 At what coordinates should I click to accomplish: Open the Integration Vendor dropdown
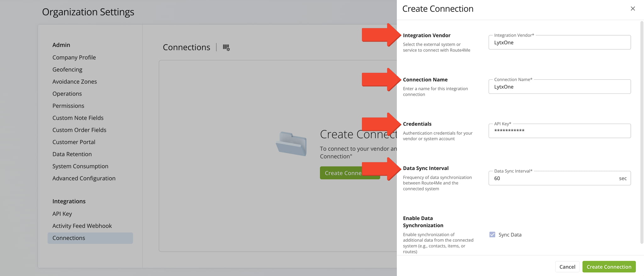point(559,42)
